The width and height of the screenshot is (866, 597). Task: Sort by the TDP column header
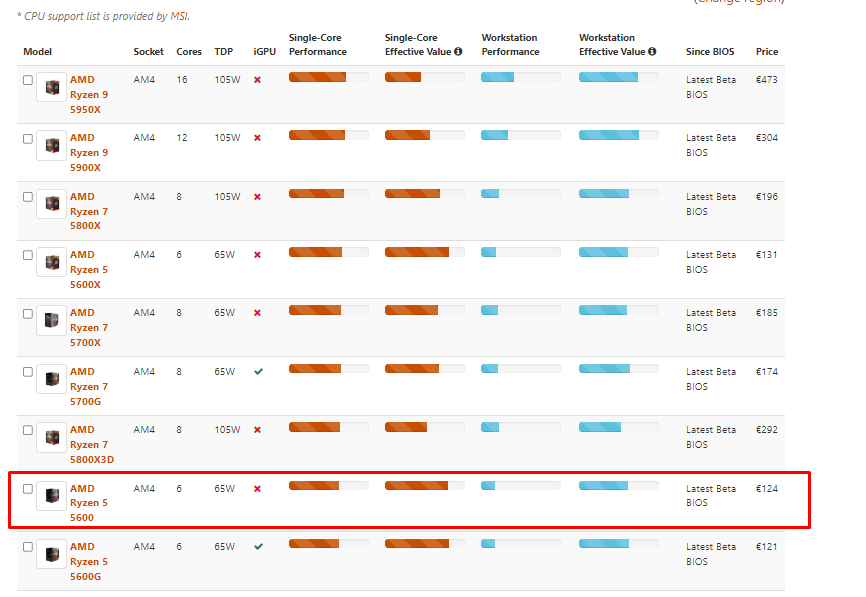tap(224, 52)
